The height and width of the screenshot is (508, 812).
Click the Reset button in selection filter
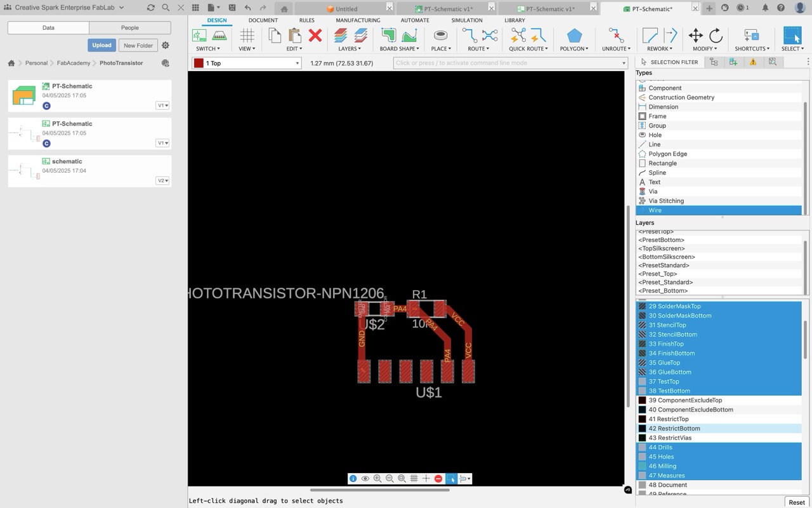[x=797, y=502]
